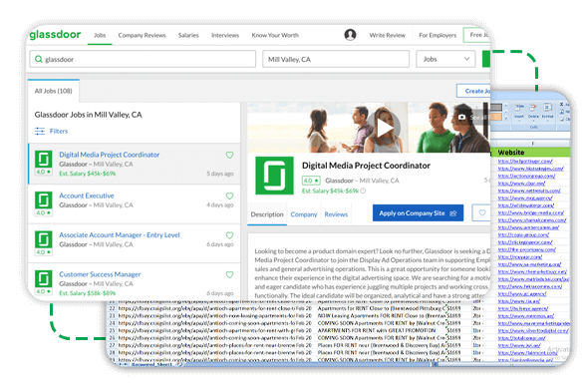Click Glassdoor logo on Associate Account Manager listing
This screenshot has width=588, height=390.
pyautogui.click(x=44, y=239)
